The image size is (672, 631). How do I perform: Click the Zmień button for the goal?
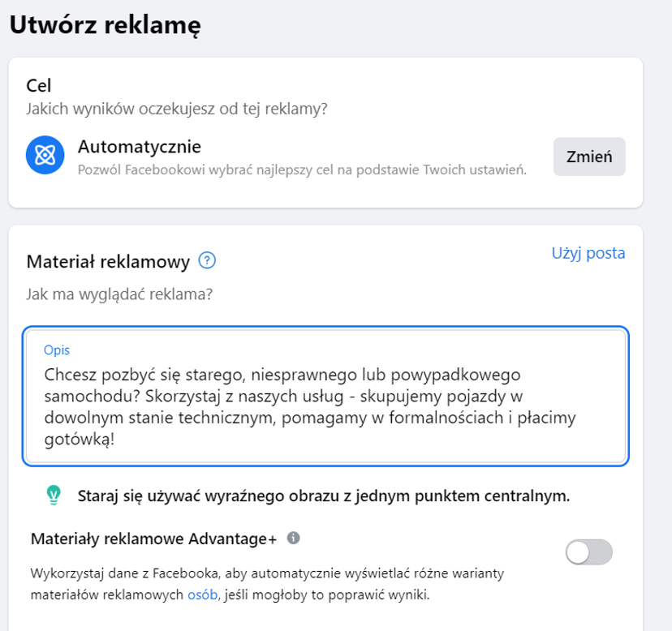pyautogui.click(x=589, y=157)
